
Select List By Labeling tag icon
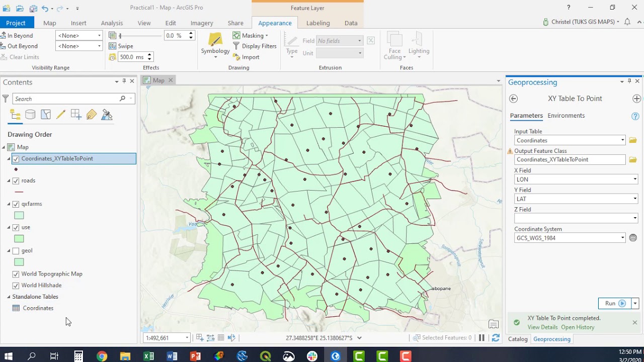[x=91, y=115]
